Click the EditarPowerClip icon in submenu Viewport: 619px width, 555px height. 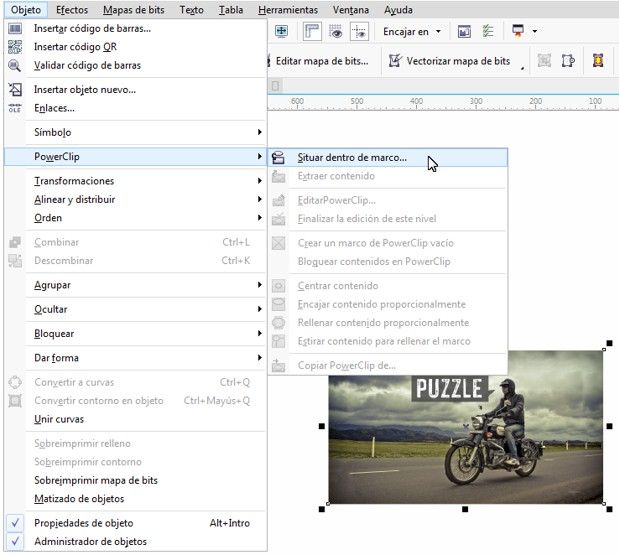point(278,201)
